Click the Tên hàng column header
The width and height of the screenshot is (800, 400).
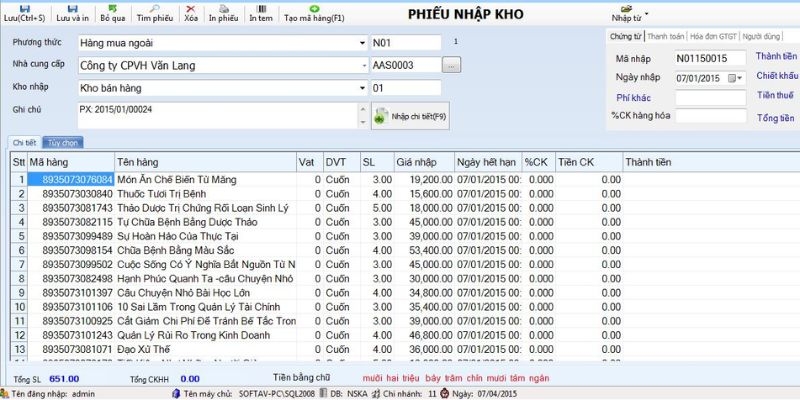[206, 162]
